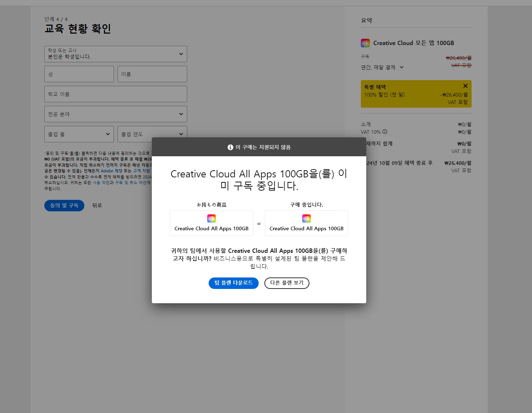Open the 구독 및 취소 약관 link
The width and height of the screenshot is (532, 413).
pyautogui.click(x=131, y=183)
